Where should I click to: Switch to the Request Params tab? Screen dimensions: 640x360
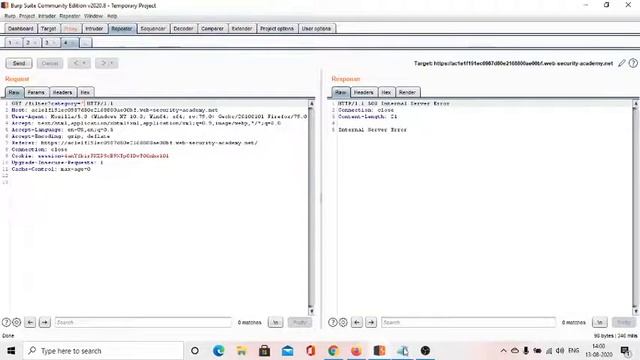coord(36,92)
